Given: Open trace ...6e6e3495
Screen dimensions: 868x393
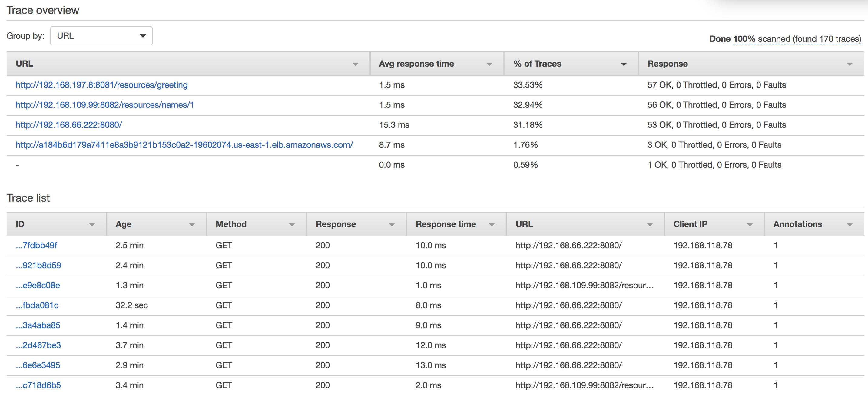Looking at the screenshot, I should [x=38, y=365].
